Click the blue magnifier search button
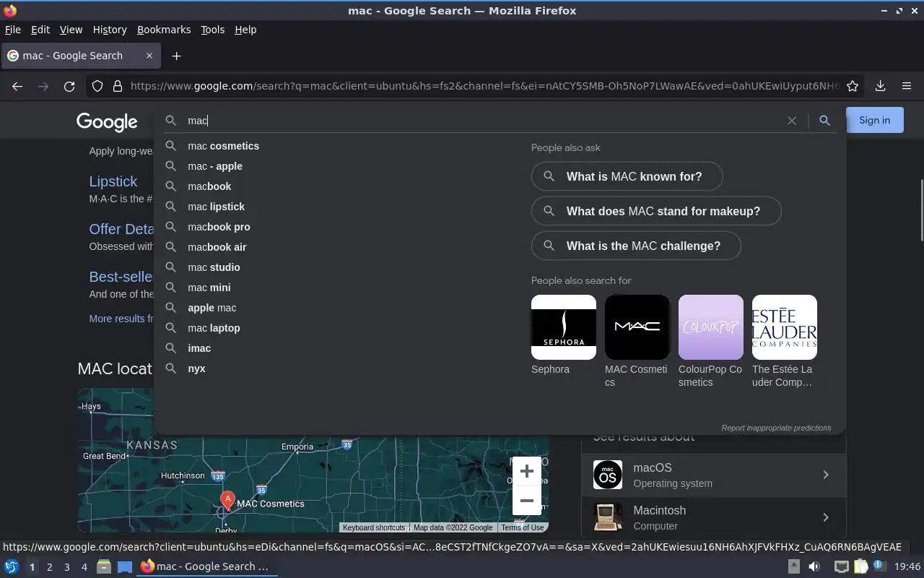Viewport: 924px width, 578px height. [x=824, y=121]
